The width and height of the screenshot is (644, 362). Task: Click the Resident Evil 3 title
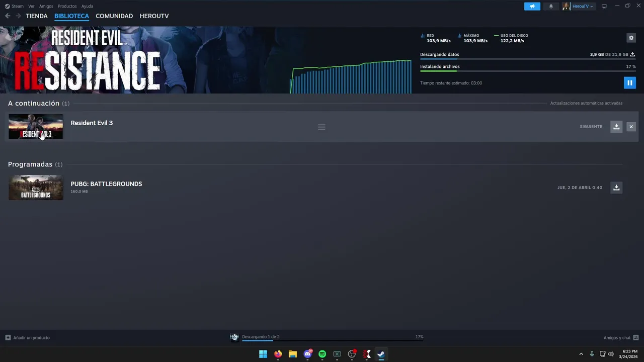[x=92, y=123]
